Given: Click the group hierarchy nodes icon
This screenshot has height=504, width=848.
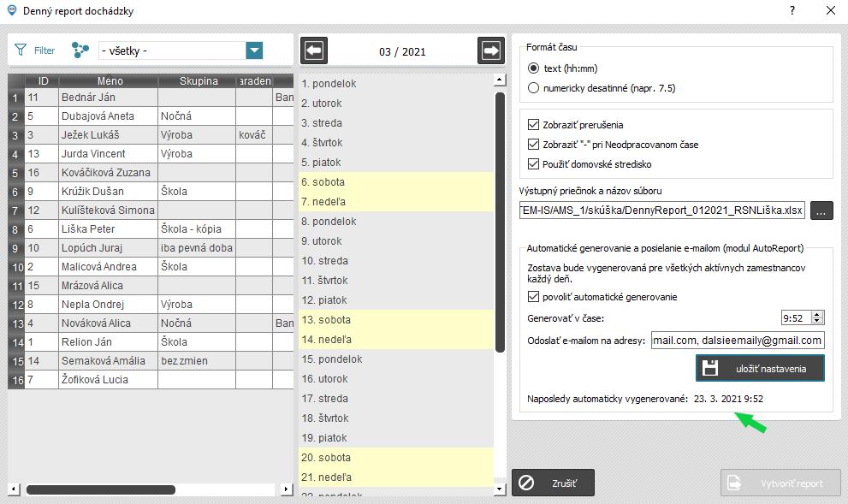Looking at the screenshot, I should coord(80,50).
